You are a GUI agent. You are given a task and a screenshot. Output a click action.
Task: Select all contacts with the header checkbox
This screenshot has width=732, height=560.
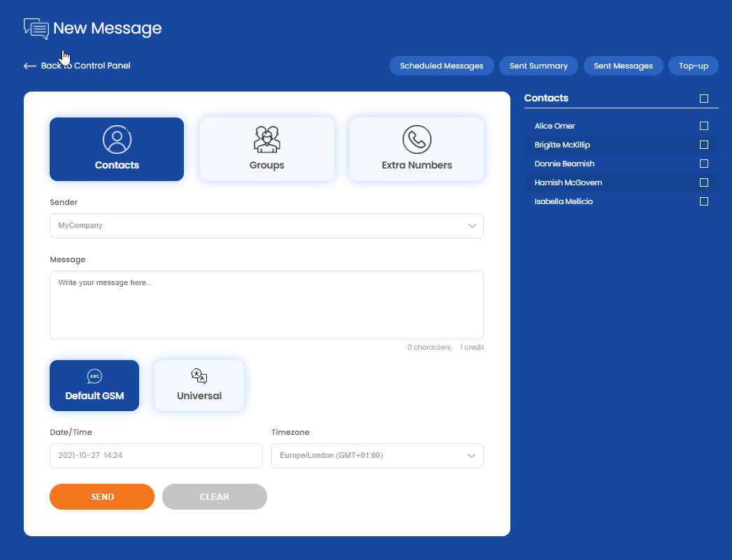(x=704, y=99)
